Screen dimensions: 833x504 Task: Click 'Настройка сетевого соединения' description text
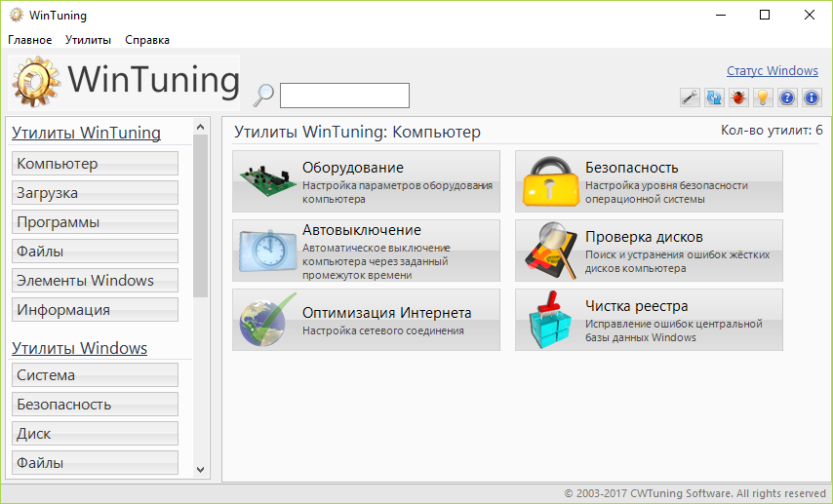pyautogui.click(x=383, y=330)
